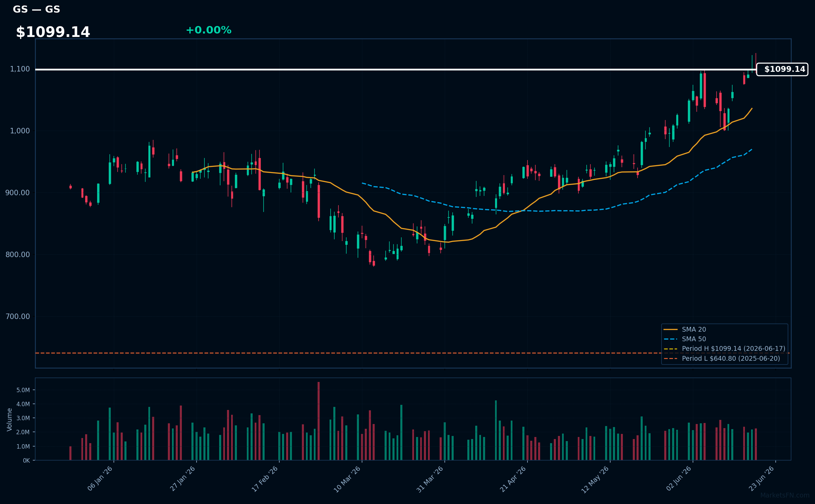Click the 700.00 price axis label
The width and height of the screenshot is (815, 504).
18,317
